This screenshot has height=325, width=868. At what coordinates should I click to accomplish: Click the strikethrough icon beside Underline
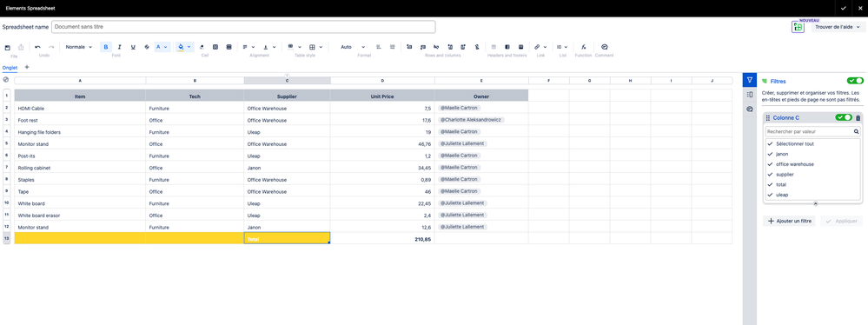[x=147, y=47]
